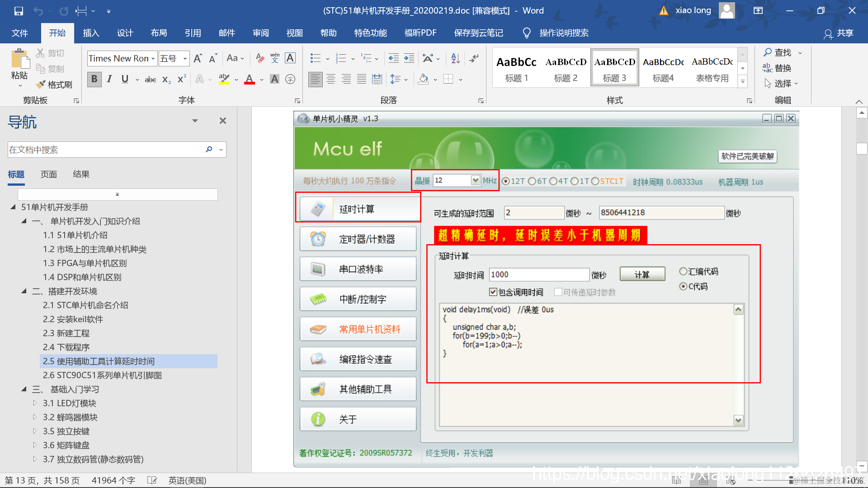
Task: Collapse the 二、搭建开发环境 tree node
Action: (24, 291)
